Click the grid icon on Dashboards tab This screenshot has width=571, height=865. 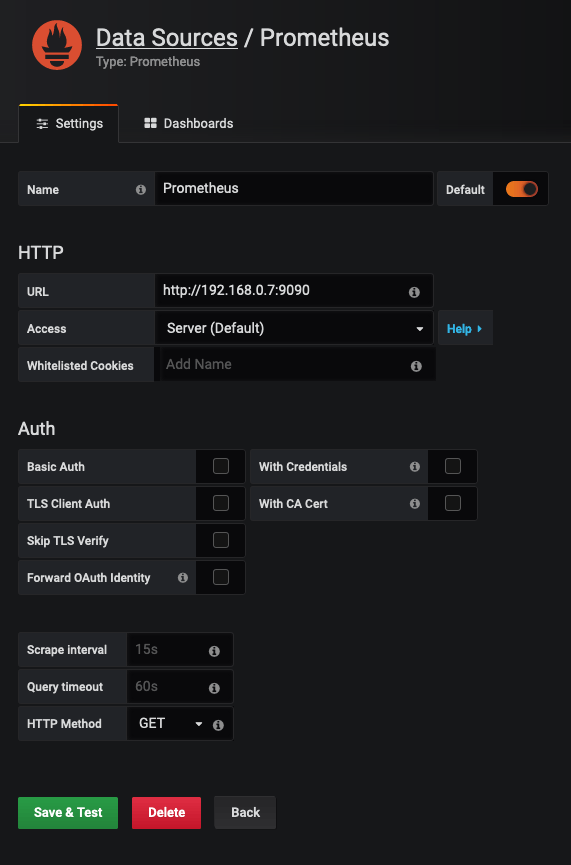150,123
